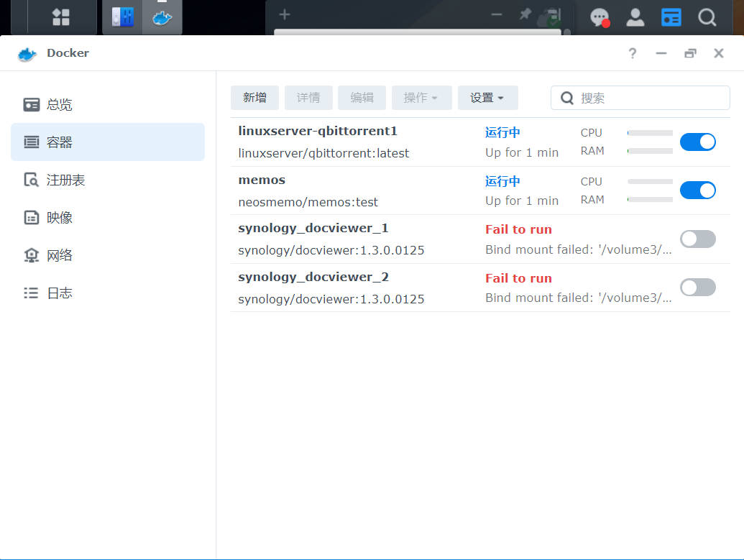This screenshot has width=744, height=560.
Task: Open the 设置 settings dropdown
Action: pyautogui.click(x=487, y=98)
